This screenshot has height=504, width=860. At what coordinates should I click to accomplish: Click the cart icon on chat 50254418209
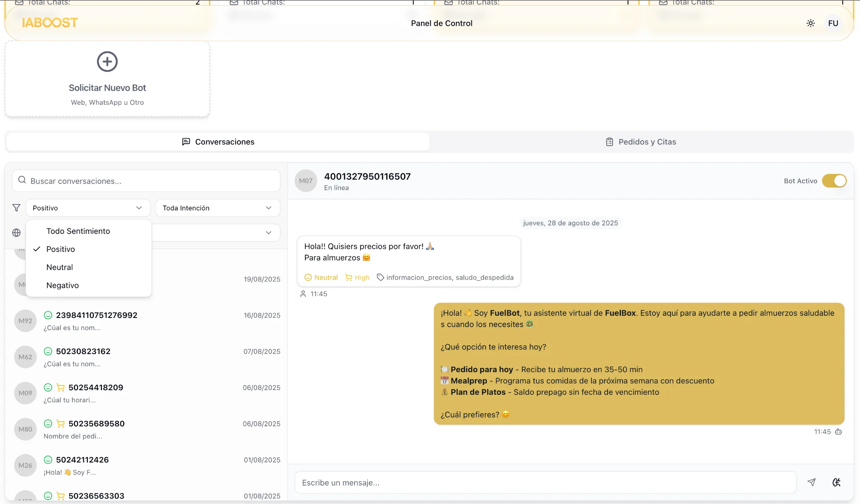pos(60,387)
